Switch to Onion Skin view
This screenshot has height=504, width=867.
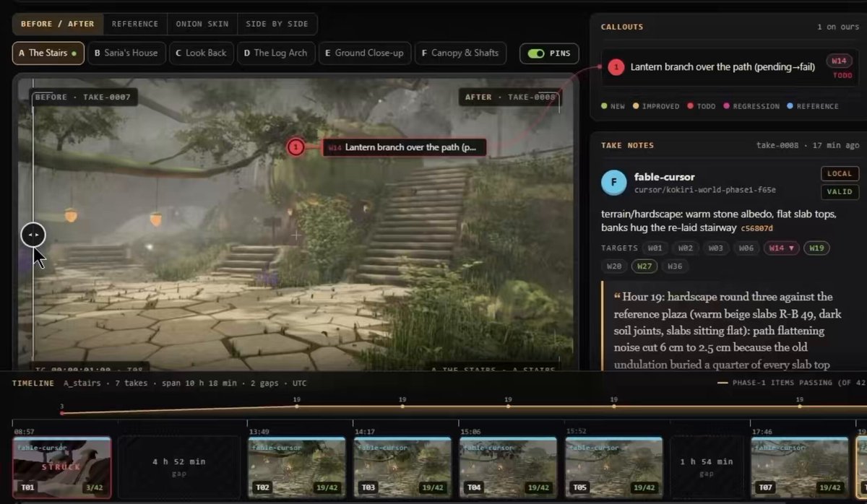pos(202,24)
